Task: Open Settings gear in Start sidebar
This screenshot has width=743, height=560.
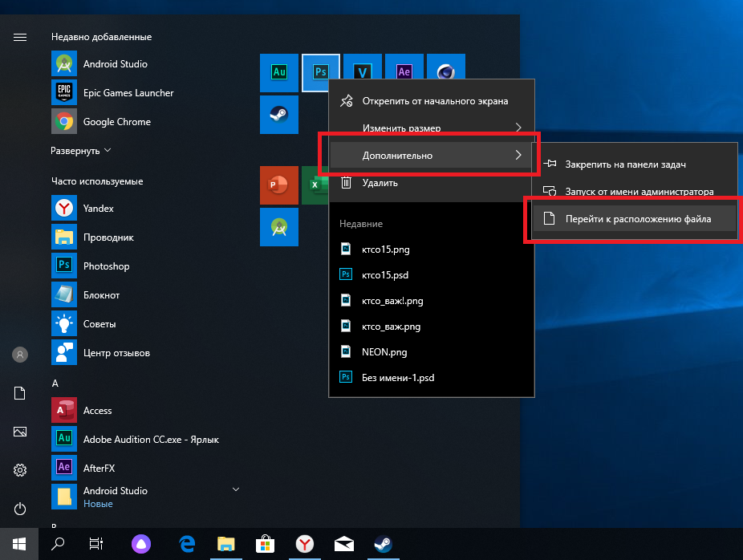Action: [x=20, y=470]
